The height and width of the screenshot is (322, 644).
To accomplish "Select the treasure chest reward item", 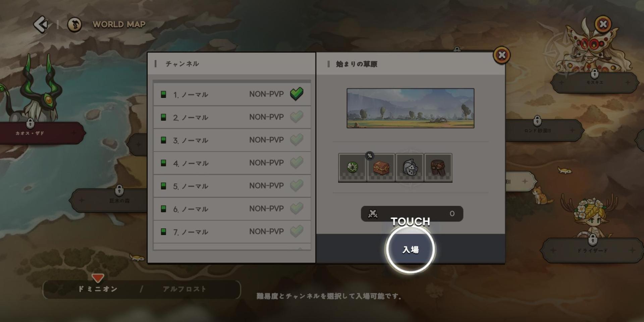I will 381,168.
